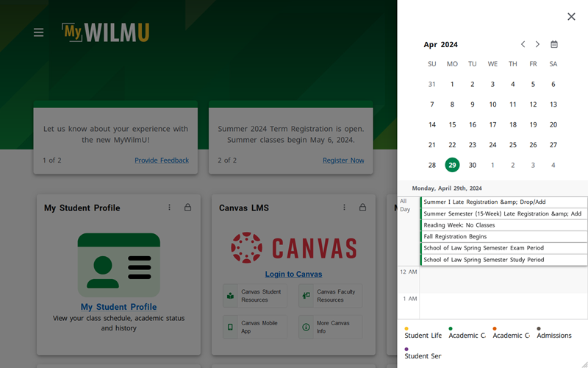The image size is (588, 368).
Task: Open School of Law Spring Semester Exam Period
Action: pos(503,248)
